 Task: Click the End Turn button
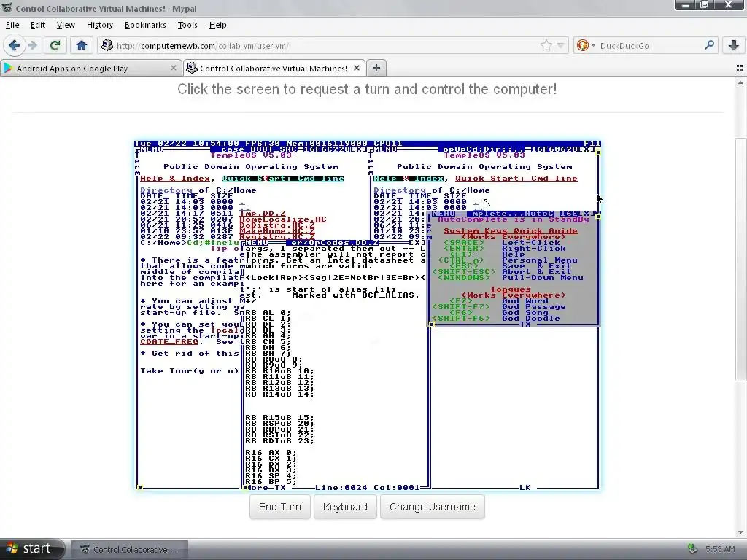coord(279,507)
